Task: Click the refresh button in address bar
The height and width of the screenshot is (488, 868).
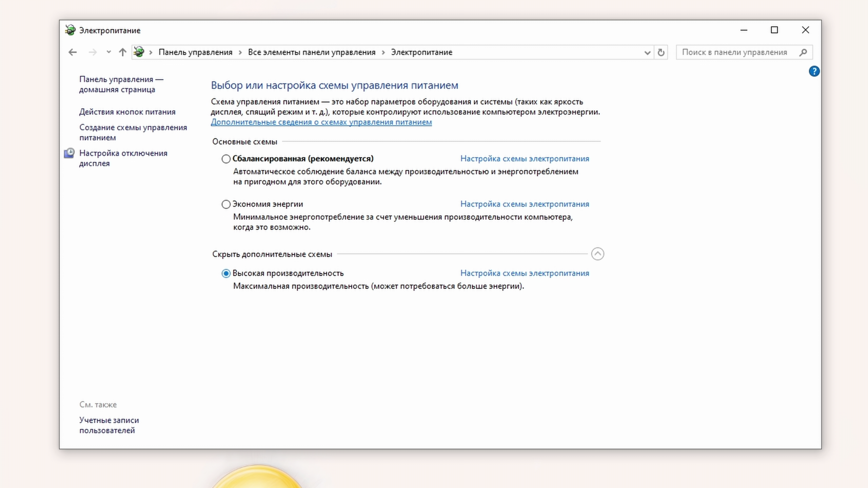Action: point(661,53)
